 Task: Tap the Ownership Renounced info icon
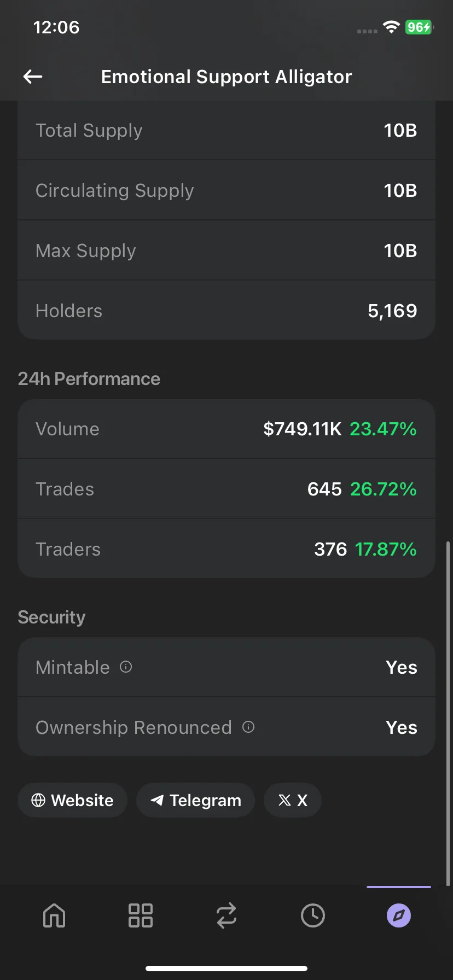[248, 727]
